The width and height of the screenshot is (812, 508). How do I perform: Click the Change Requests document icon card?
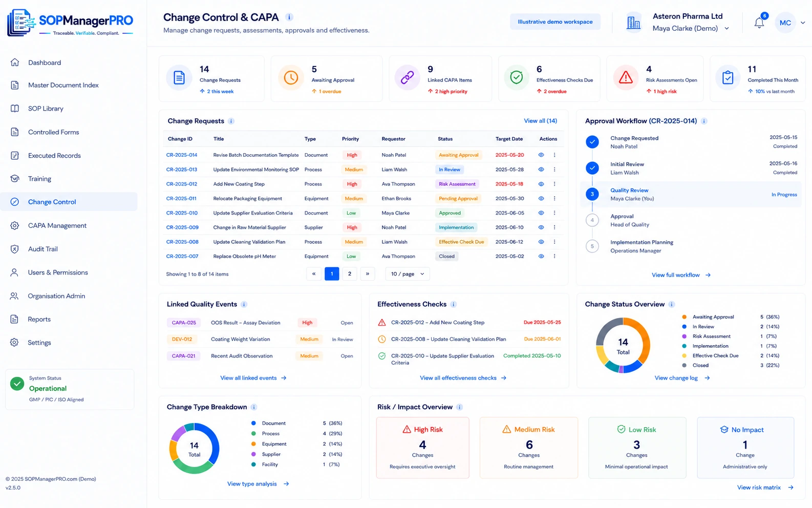click(x=179, y=78)
